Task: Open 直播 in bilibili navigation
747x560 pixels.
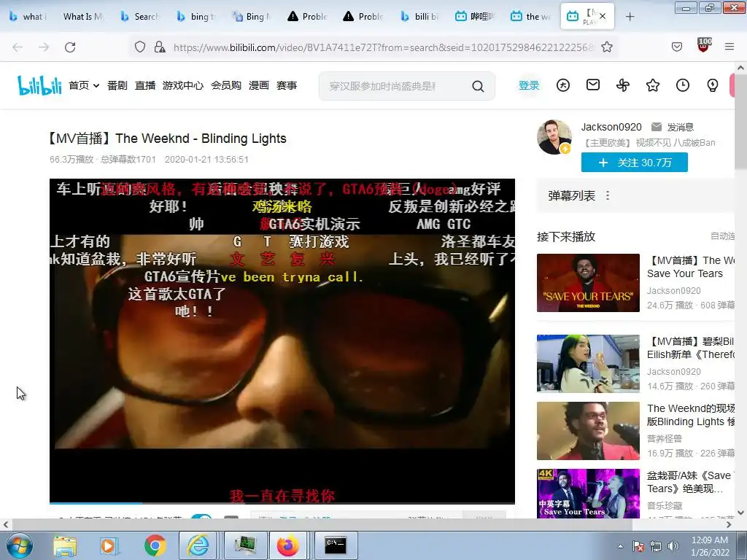Action: click(x=145, y=85)
